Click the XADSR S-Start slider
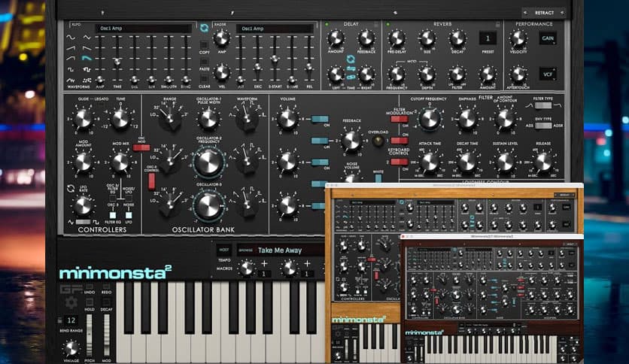 275,59
